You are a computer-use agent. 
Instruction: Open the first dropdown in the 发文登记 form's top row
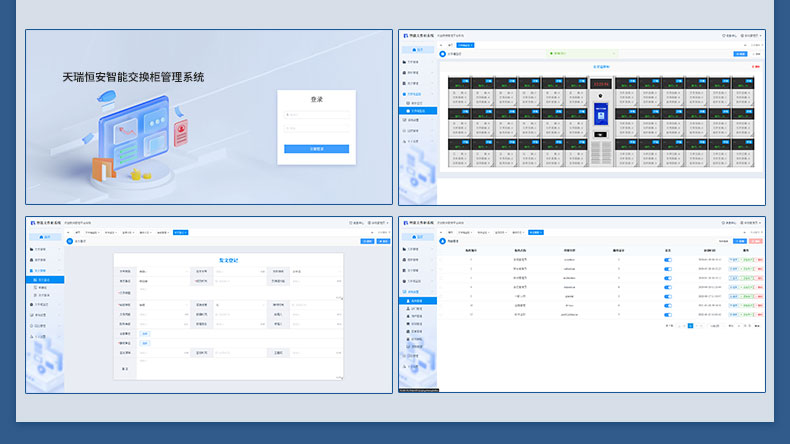[x=163, y=271]
